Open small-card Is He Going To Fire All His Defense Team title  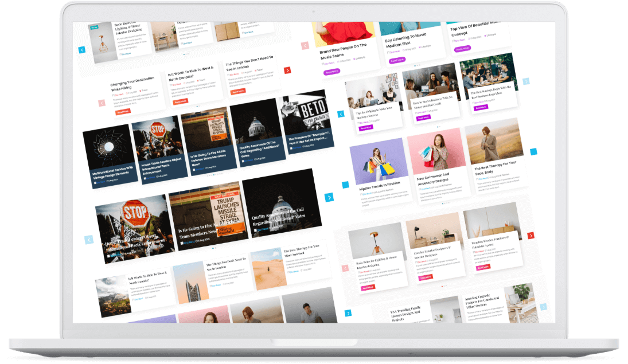coord(208,158)
